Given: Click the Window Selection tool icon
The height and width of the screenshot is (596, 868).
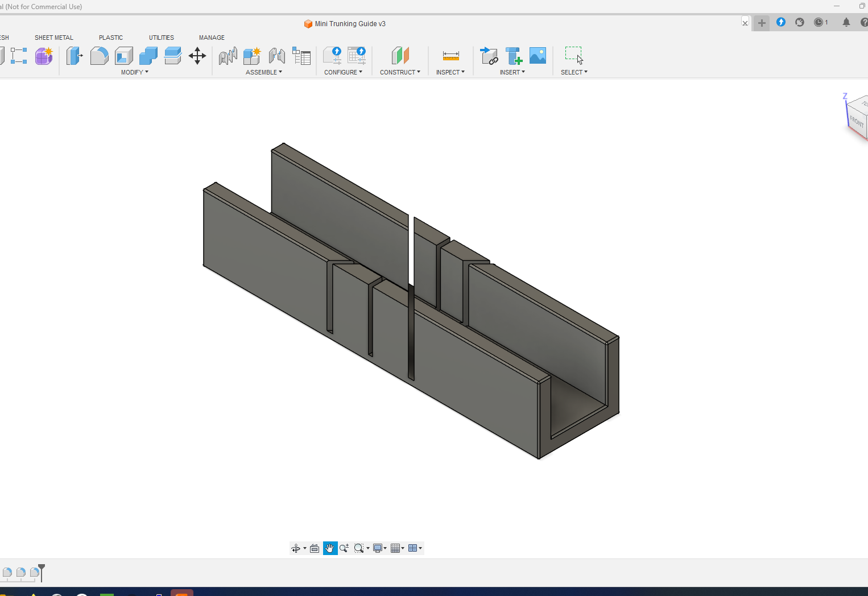Looking at the screenshot, I should (574, 56).
